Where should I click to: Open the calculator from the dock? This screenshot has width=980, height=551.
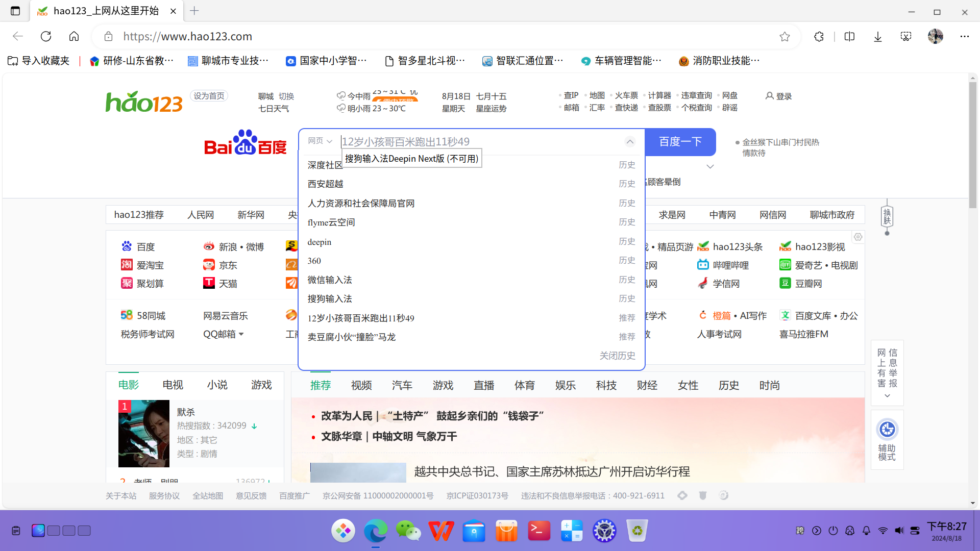point(572,531)
